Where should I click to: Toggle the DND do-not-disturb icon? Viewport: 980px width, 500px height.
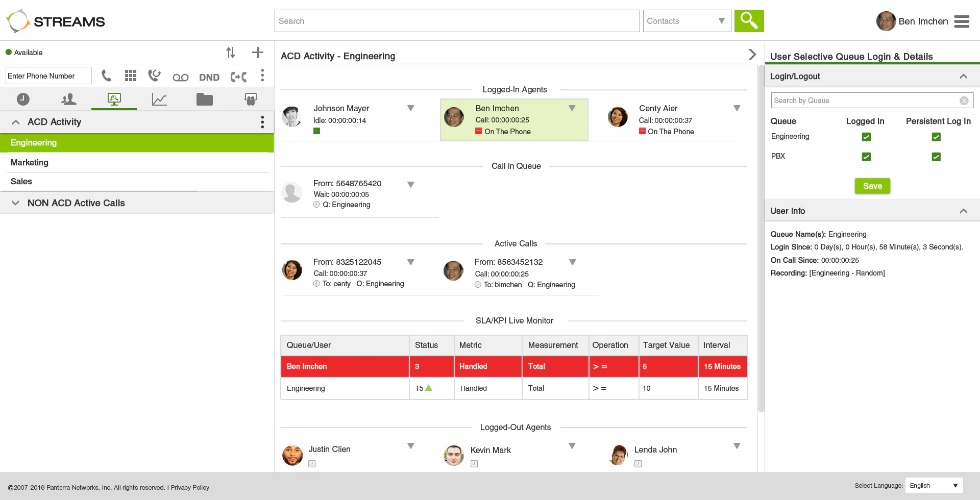pyautogui.click(x=209, y=78)
